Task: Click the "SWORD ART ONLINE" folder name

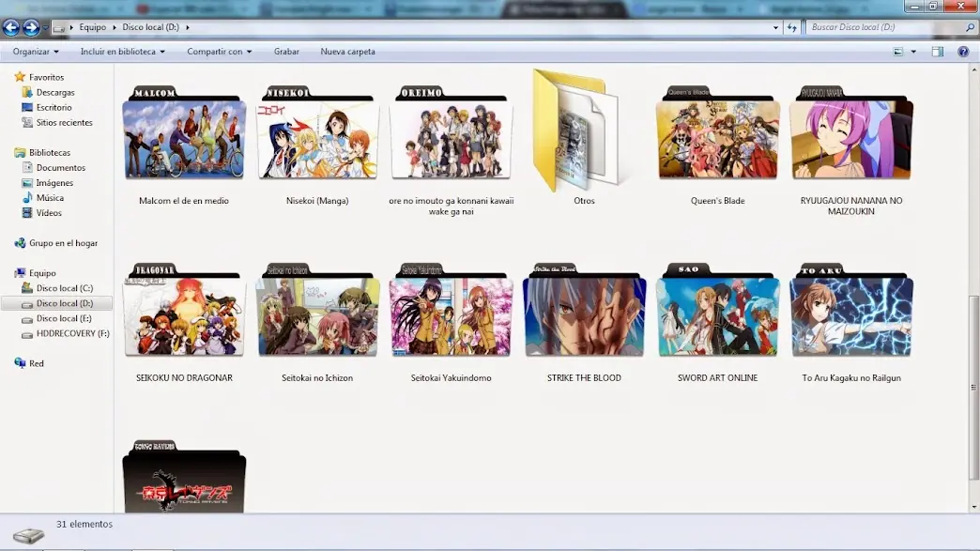Action: (x=717, y=378)
